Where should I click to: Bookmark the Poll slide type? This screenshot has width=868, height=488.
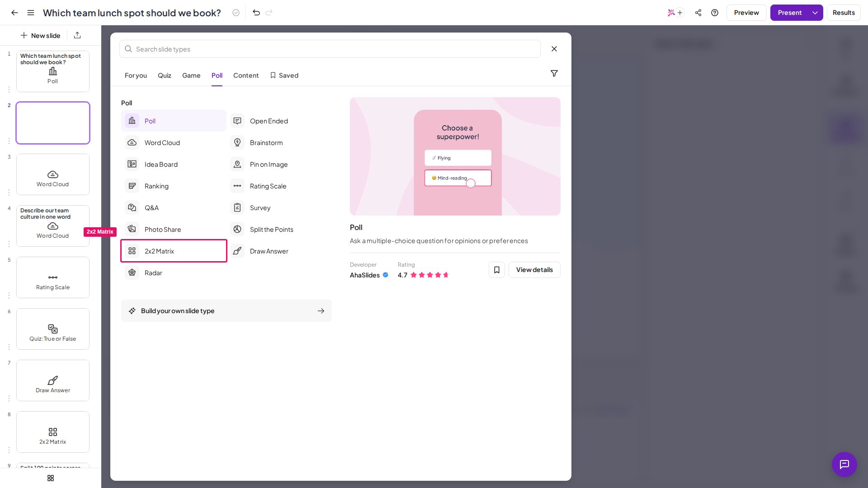pyautogui.click(x=497, y=270)
